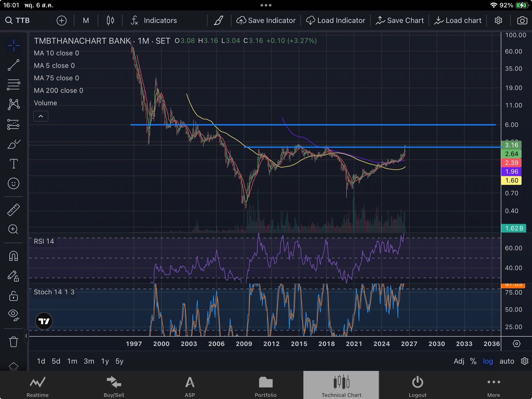Select the brush drawing tool

point(13,144)
